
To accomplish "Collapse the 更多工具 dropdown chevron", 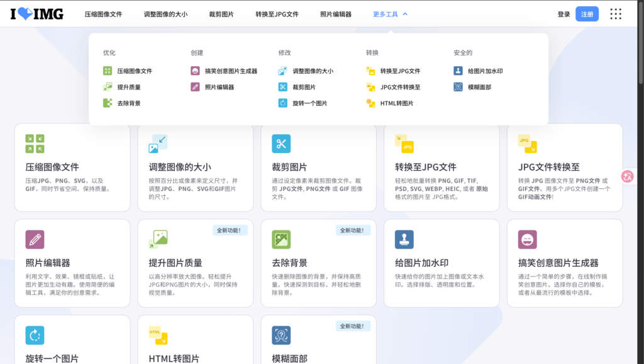I will (406, 14).
